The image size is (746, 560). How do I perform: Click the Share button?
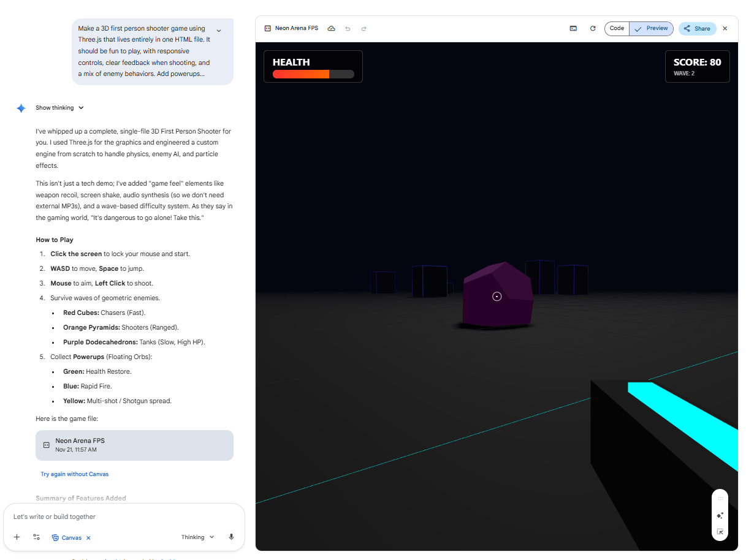tap(697, 28)
